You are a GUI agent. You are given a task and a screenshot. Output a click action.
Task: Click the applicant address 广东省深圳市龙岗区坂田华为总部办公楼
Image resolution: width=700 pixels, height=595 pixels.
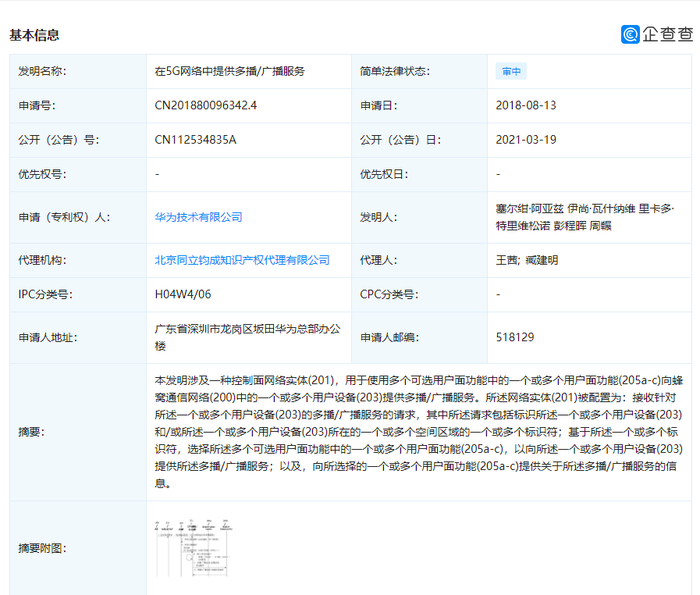(247, 337)
